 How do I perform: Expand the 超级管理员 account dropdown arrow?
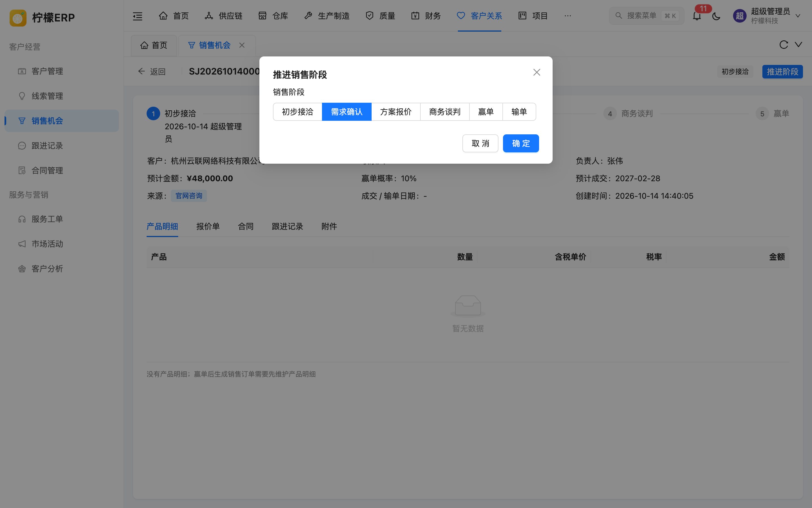click(x=798, y=16)
